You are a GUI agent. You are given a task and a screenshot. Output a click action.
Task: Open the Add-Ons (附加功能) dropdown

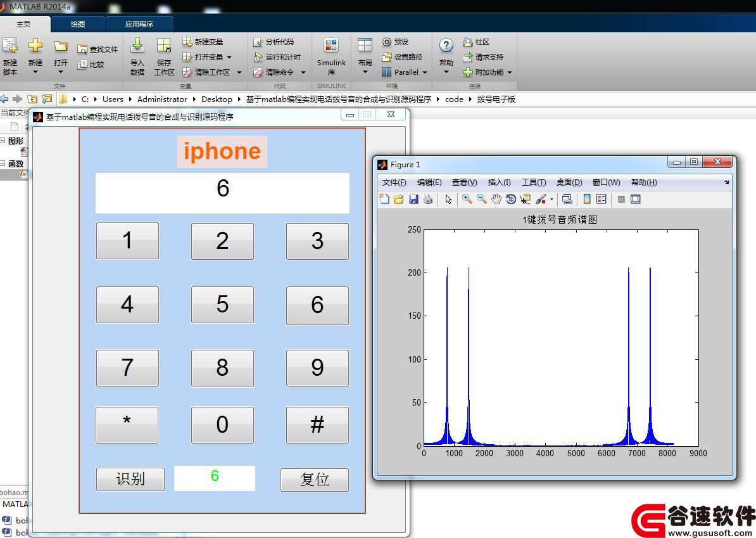[x=510, y=72]
